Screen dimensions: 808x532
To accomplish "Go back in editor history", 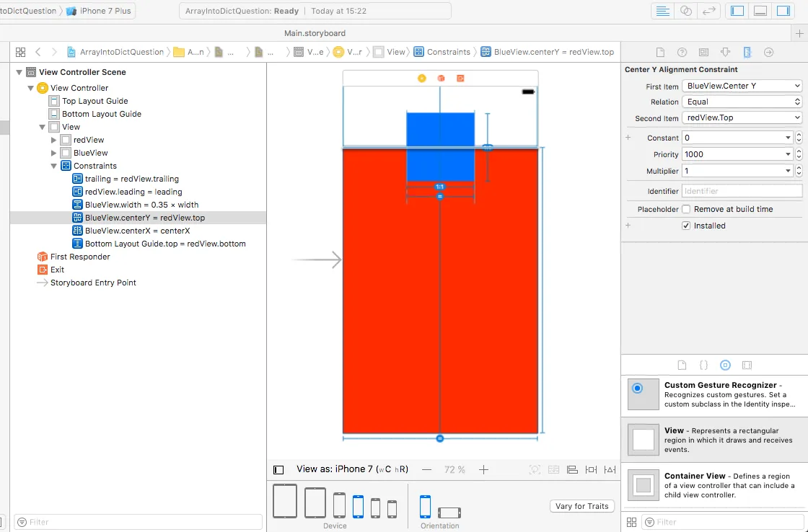I will 38,52.
